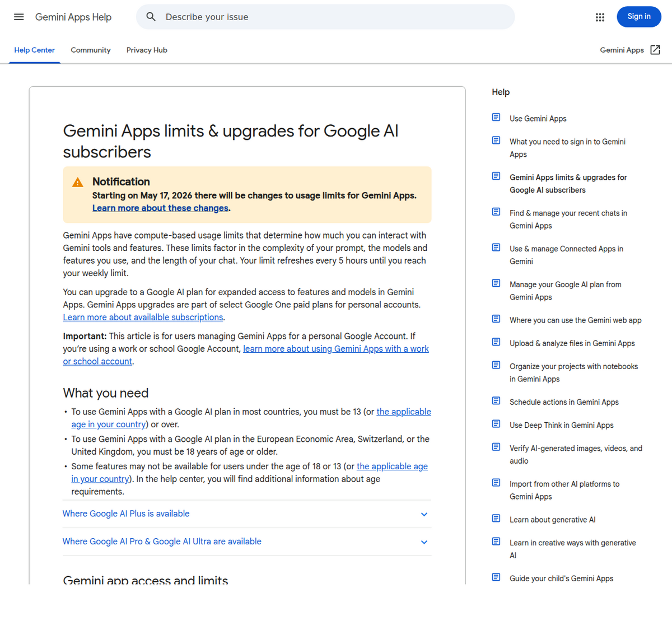
Task: Open Use Deep Think in Gemini Apps article
Action: (x=562, y=425)
